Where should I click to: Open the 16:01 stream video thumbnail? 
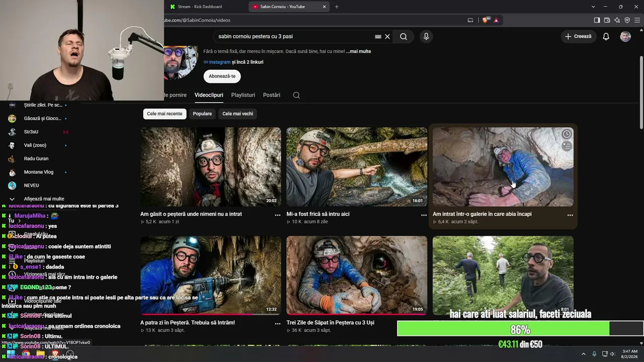(x=357, y=167)
